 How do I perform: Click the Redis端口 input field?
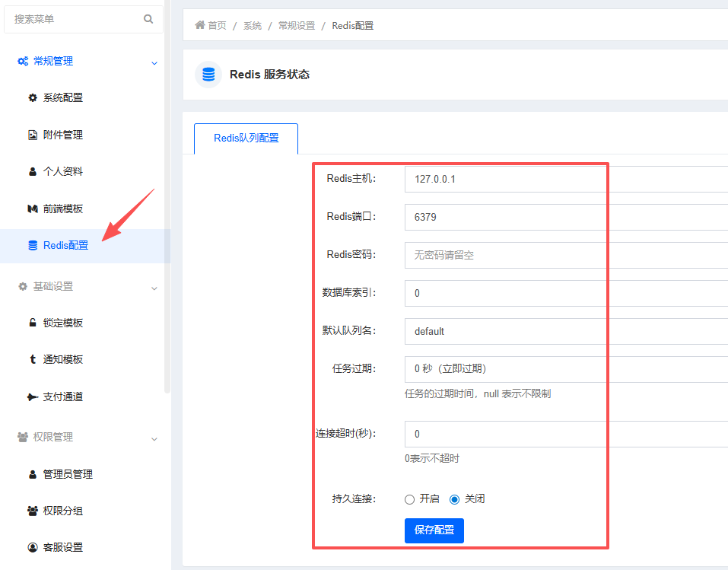point(567,218)
